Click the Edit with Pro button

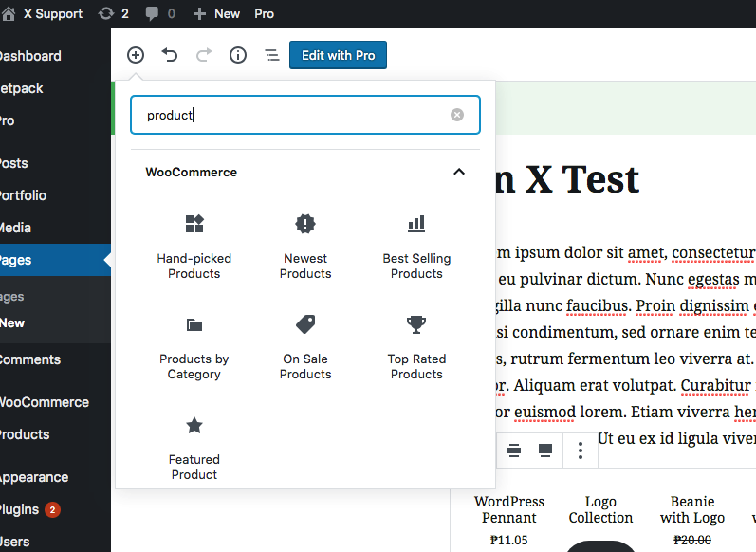338,55
